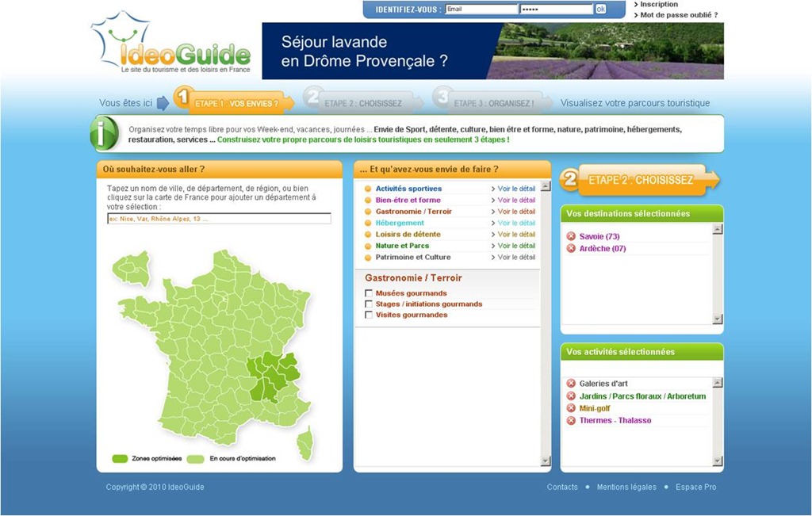Remove Mini-golf activity via red X icon
The image size is (812, 516).
tap(571, 409)
